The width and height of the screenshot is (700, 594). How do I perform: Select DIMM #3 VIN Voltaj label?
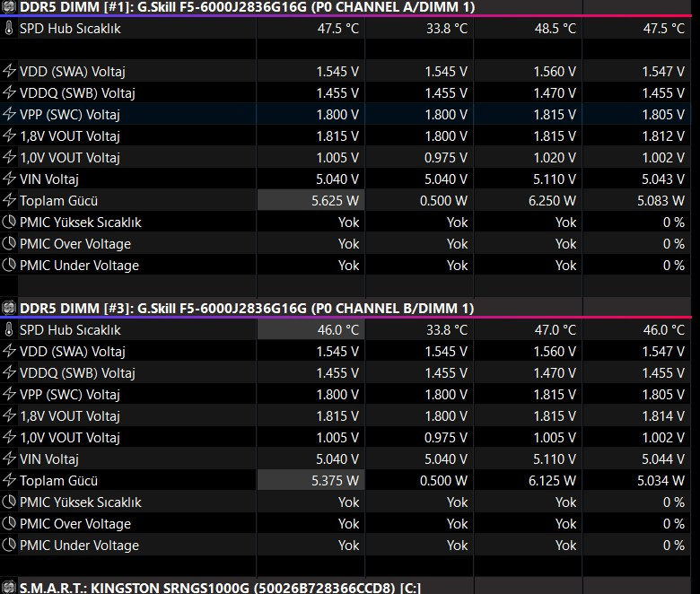point(49,459)
